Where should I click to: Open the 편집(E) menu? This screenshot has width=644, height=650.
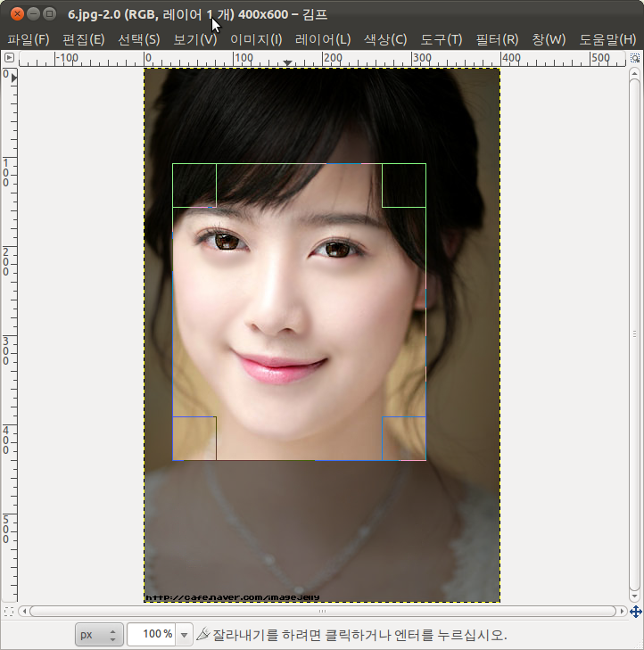[x=83, y=39]
